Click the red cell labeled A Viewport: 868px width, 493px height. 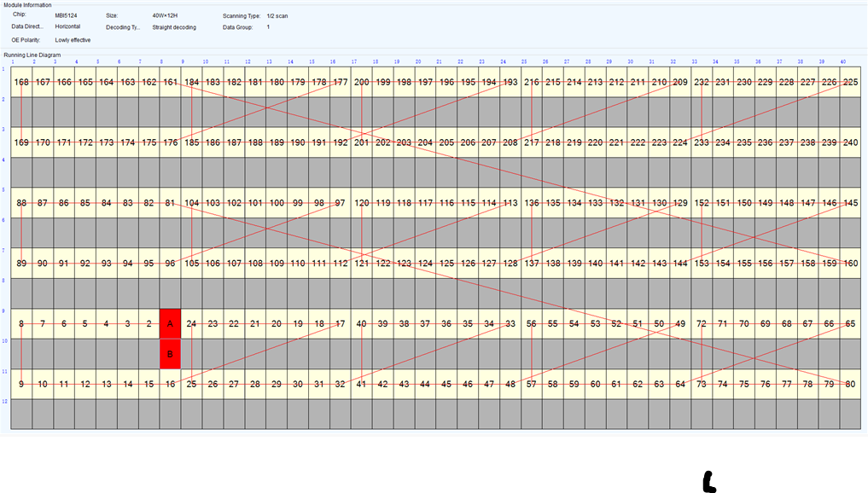[169, 322]
